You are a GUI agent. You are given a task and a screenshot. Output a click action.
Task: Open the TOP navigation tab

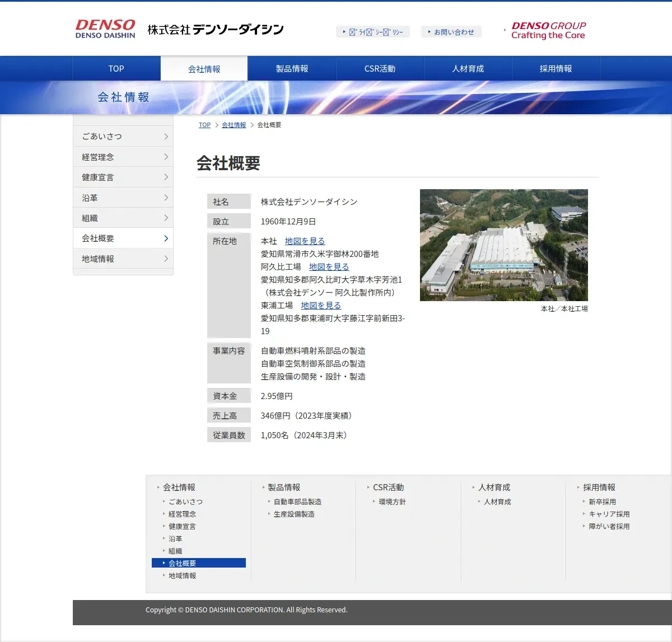[116, 69]
